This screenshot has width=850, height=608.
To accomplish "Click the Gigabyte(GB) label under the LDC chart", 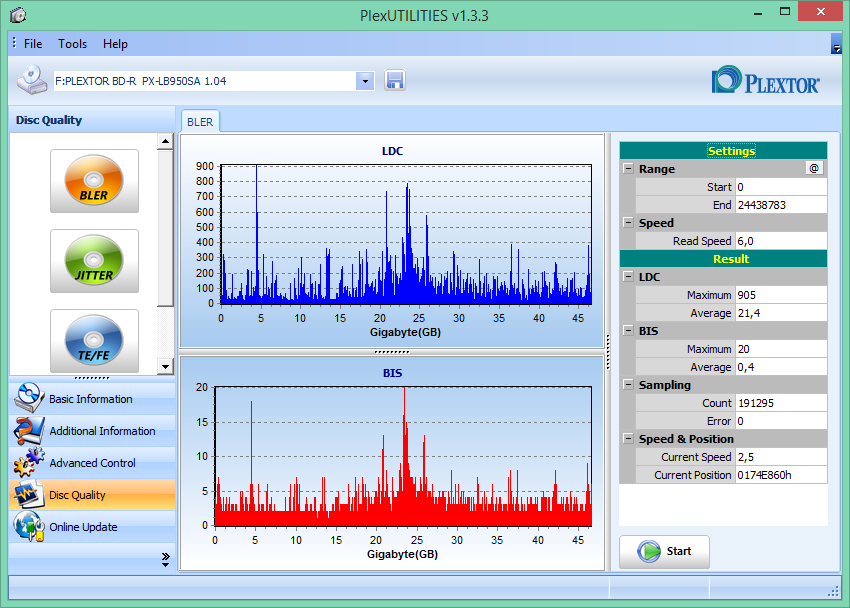I will [405, 332].
